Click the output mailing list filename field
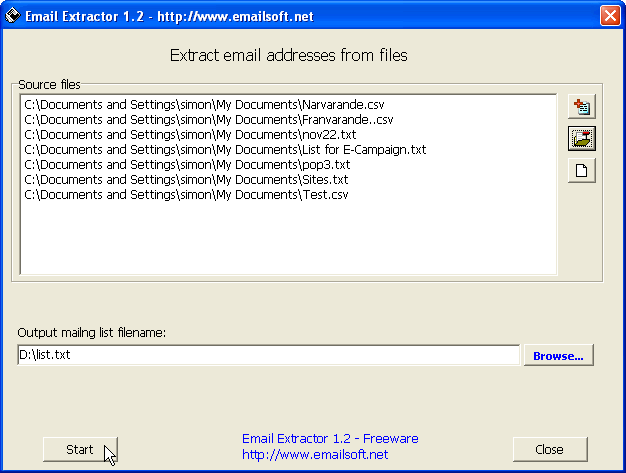The height and width of the screenshot is (473, 626). (269, 355)
